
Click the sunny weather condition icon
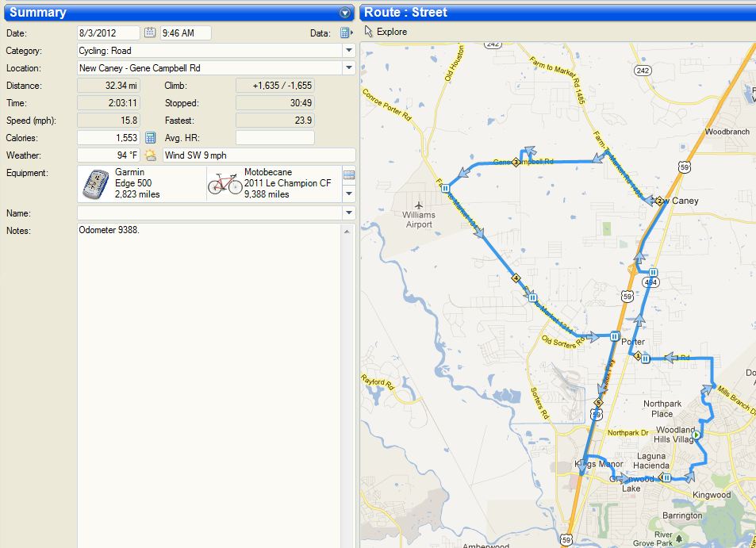150,155
